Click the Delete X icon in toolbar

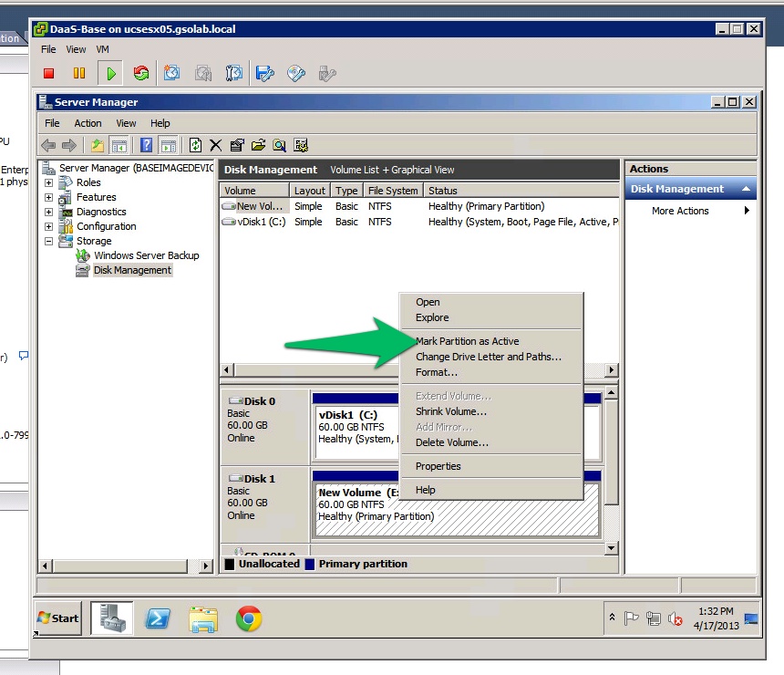point(215,146)
